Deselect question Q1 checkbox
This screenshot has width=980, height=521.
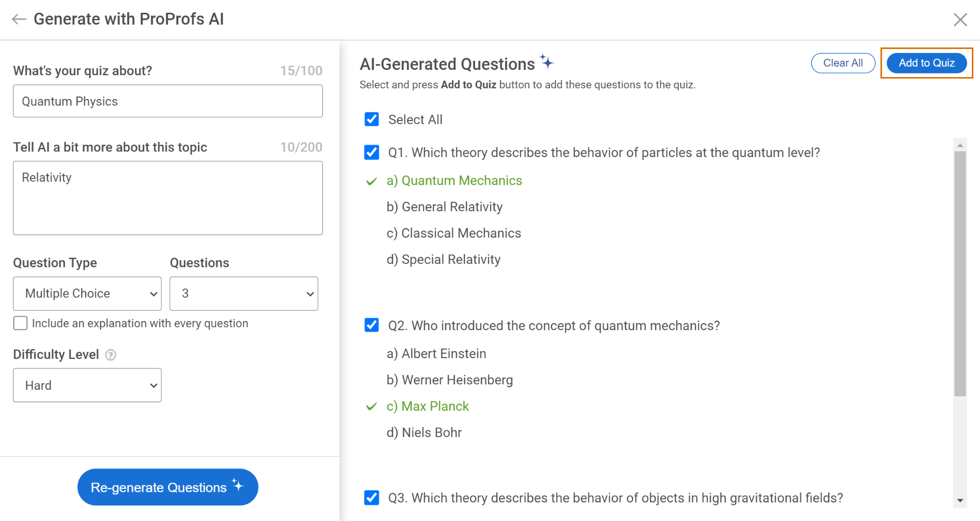point(372,153)
